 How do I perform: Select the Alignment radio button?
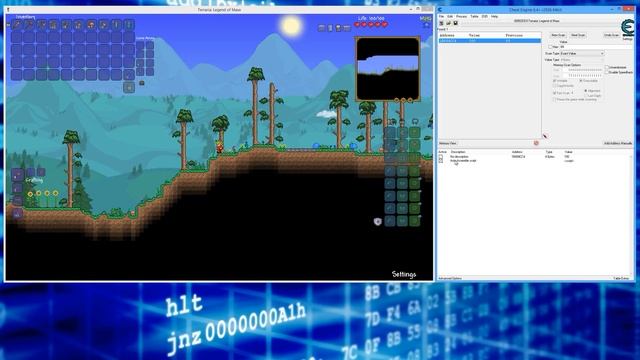point(586,91)
